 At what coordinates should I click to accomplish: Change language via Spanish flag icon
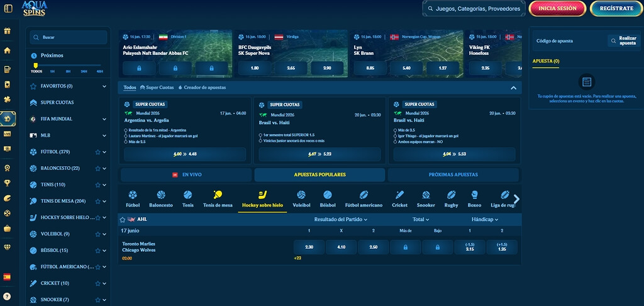click(7, 277)
